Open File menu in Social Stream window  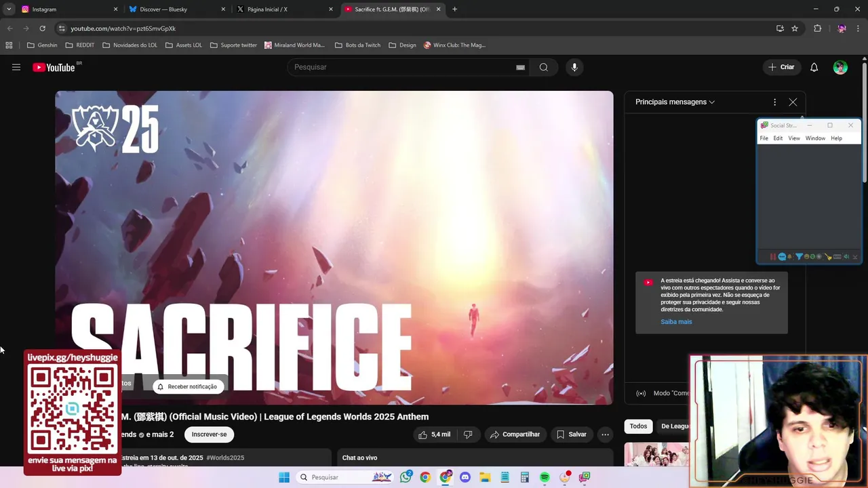(x=764, y=138)
